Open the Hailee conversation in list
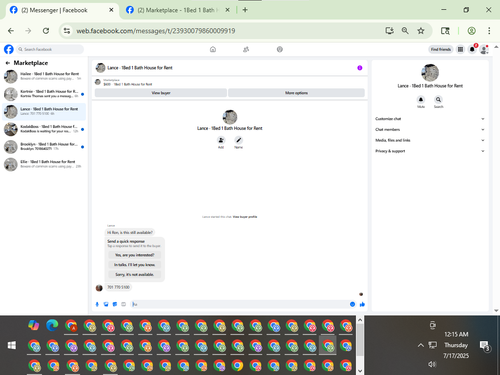This screenshot has height=375, width=500. (x=44, y=76)
